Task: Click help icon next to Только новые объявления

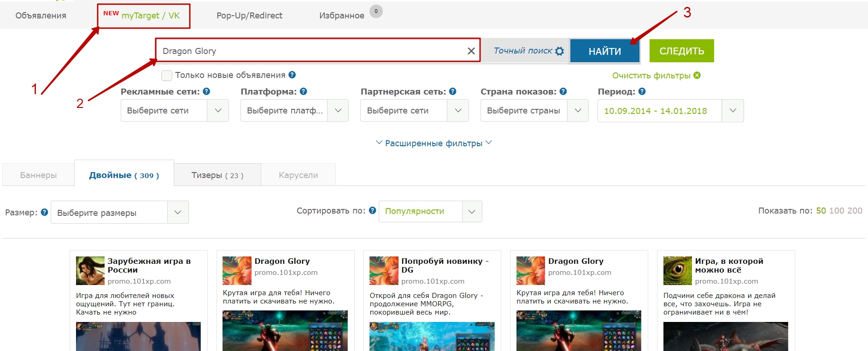Action: click(292, 75)
